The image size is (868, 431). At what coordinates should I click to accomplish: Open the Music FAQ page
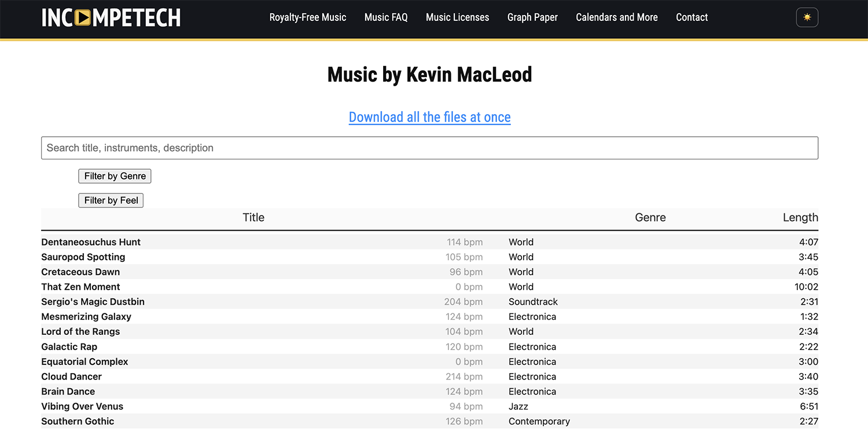click(x=386, y=17)
